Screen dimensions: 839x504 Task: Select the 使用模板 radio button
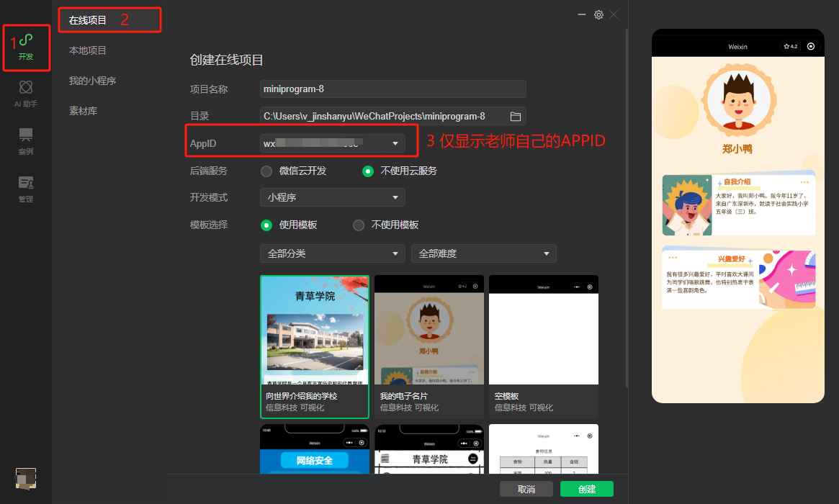pyautogui.click(x=266, y=225)
